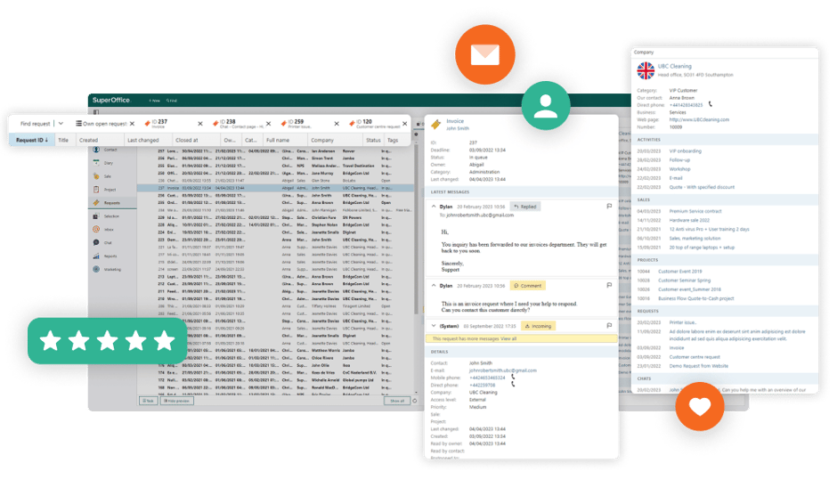Viewport: 837px width, 504px height.
Task: Sort by the Full name column header
Action: pyautogui.click(x=285, y=140)
